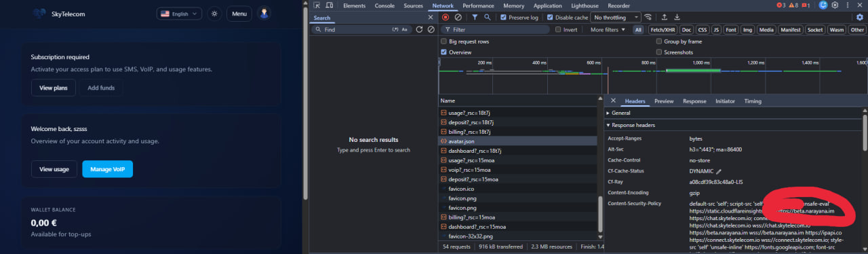Toggle the Preserve log checkbox
Image resolution: width=868 pixels, height=254 pixels.
pyautogui.click(x=504, y=17)
